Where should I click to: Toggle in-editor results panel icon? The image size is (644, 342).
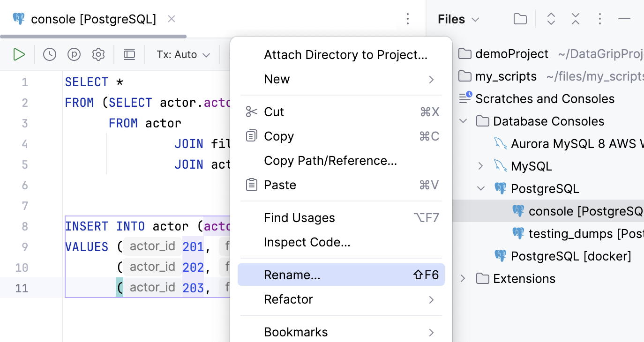[x=129, y=54]
